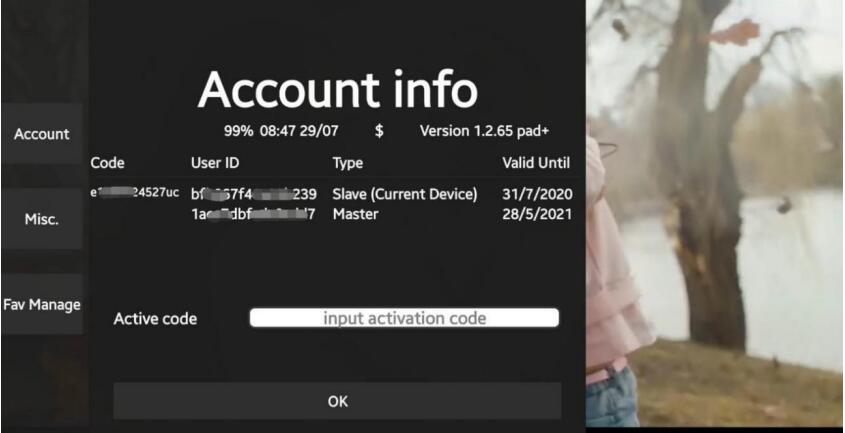Image resolution: width=845 pixels, height=433 pixels.
Task: Click the 99% battery indicator
Action: (x=240, y=131)
